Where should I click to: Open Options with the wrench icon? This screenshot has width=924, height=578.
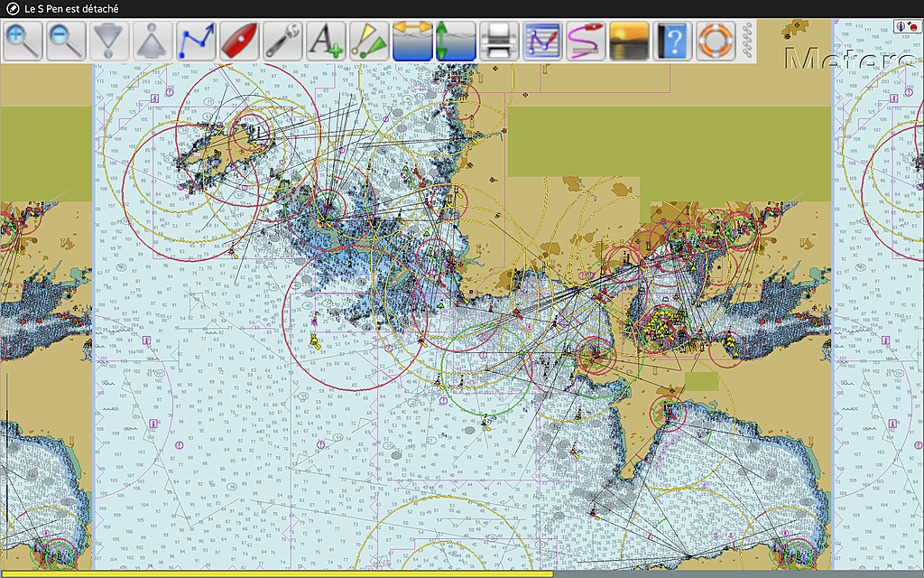coord(282,41)
